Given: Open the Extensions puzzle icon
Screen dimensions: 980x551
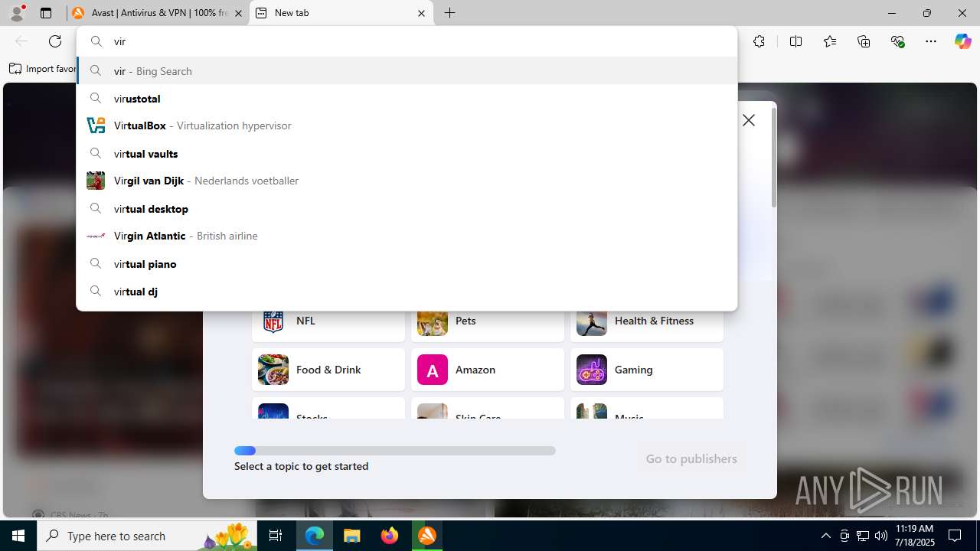Looking at the screenshot, I should (759, 41).
